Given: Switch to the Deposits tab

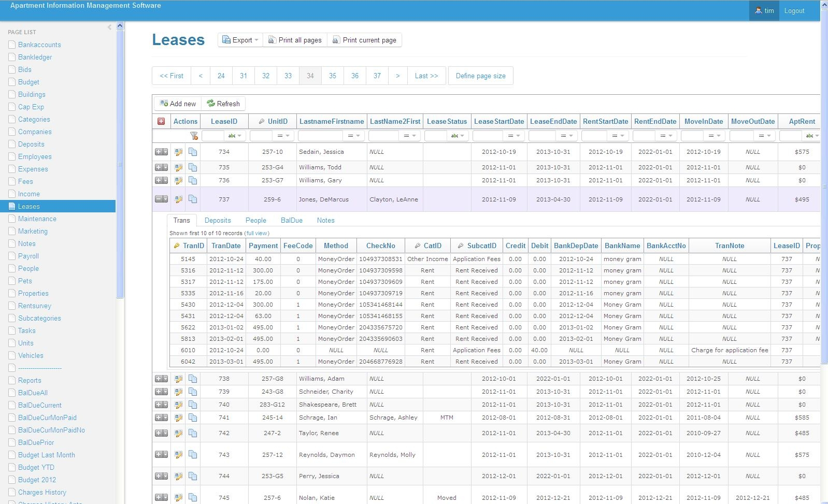Looking at the screenshot, I should 218,221.
